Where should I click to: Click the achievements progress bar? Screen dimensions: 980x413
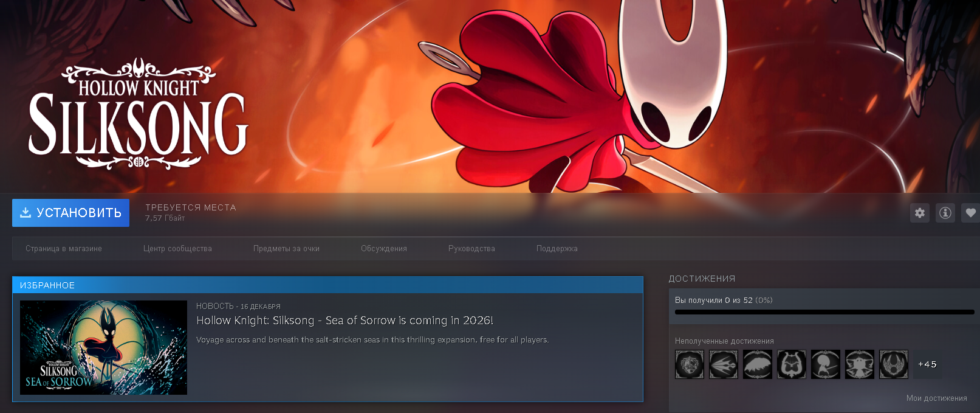tap(824, 312)
